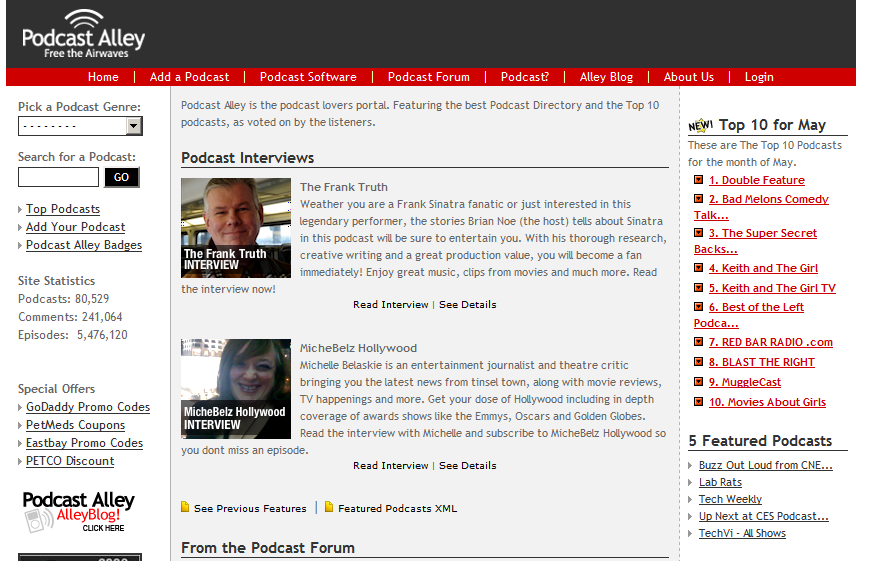
Task: Open Eastbay Promo Codes link
Action: coord(84,443)
